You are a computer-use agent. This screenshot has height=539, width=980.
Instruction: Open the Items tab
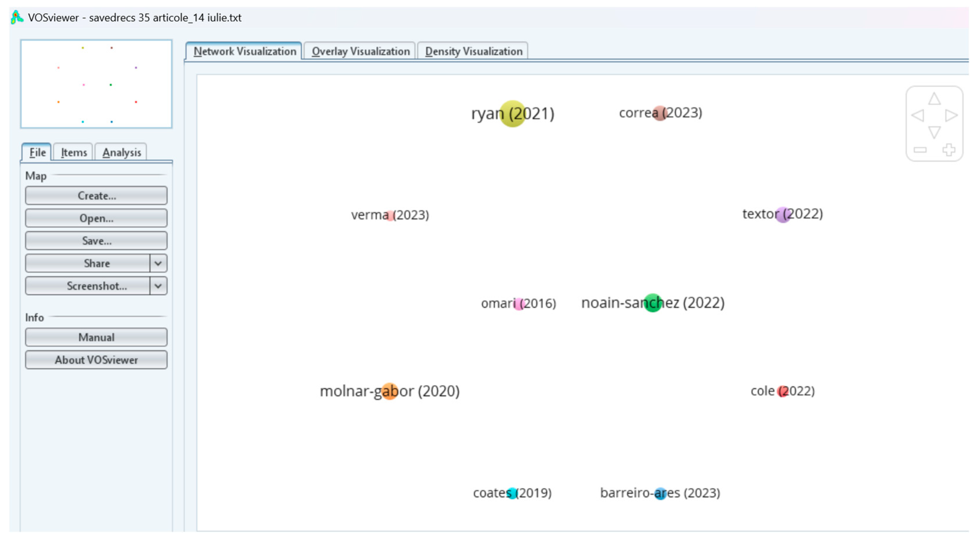[73, 152]
